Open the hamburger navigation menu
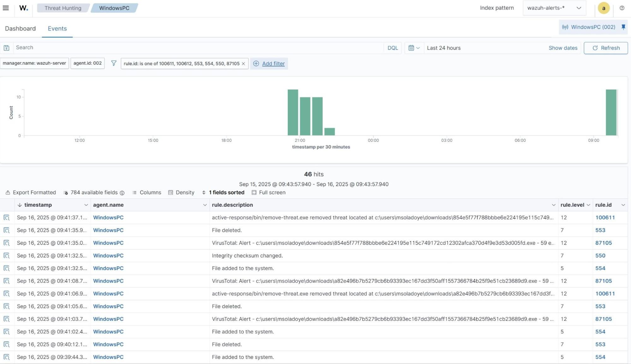Viewport: 631px width, 364px height. pyautogui.click(x=6, y=8)
